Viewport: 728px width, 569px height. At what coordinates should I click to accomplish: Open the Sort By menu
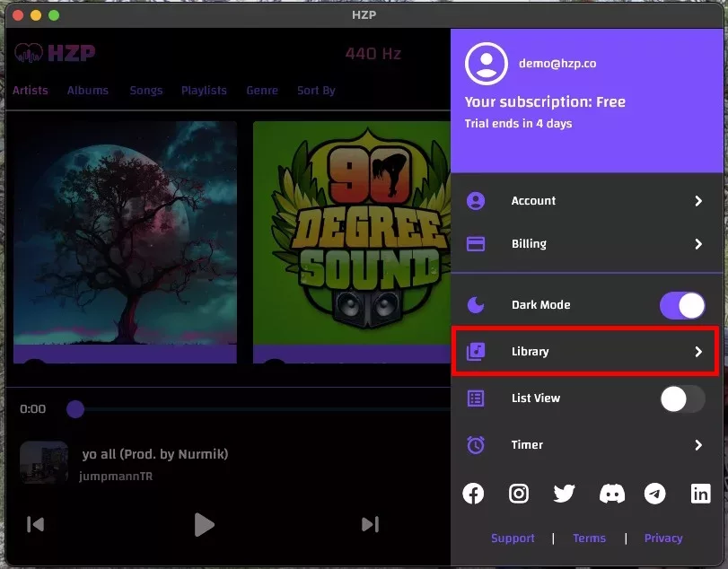coord(316,90)
